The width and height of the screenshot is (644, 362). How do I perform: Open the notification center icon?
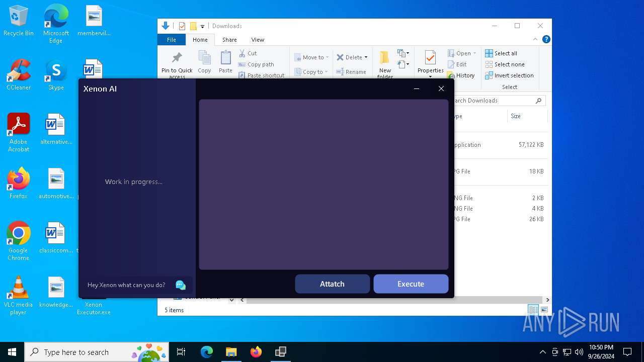(627, 352)
